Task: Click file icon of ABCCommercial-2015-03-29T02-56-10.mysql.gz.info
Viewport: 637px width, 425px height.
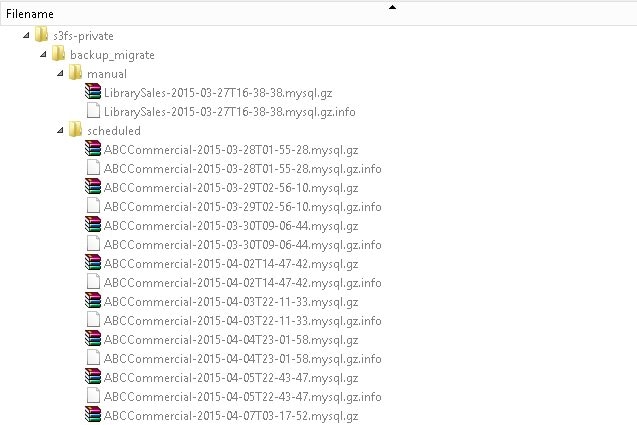Action: [x=93, y=206]
